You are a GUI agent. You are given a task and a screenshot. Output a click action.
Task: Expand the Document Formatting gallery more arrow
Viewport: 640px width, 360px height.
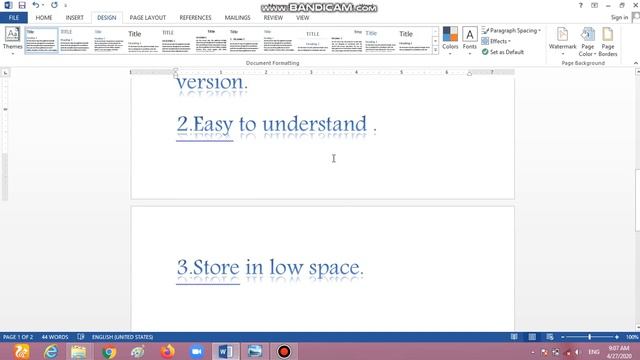pos(435,50)
